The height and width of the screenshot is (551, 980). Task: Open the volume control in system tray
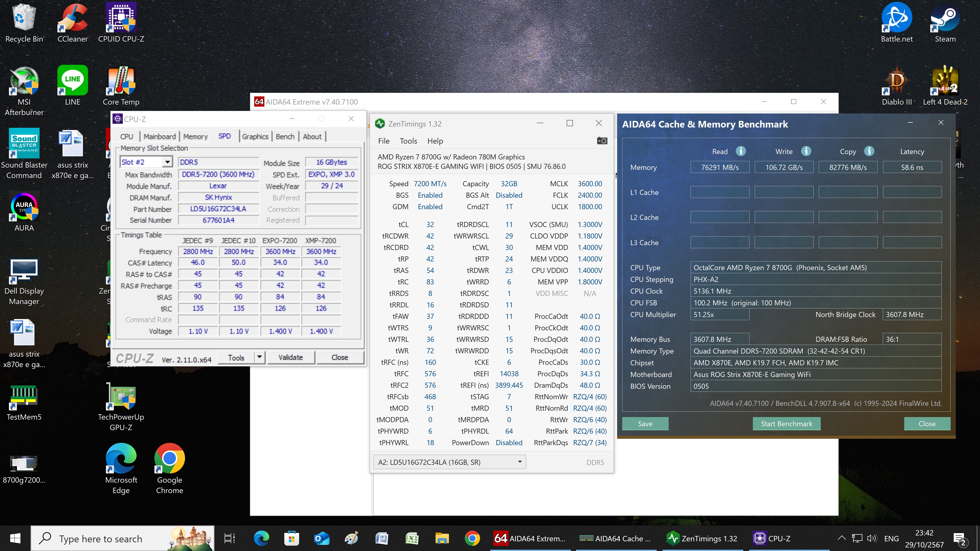click(872, 539)
